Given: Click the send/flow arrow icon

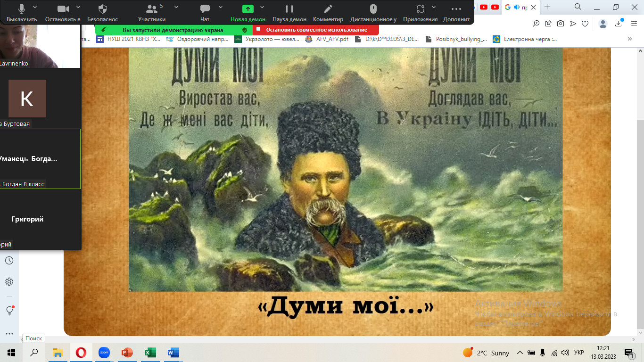Looking at the screenshot, I should [573, 24].
